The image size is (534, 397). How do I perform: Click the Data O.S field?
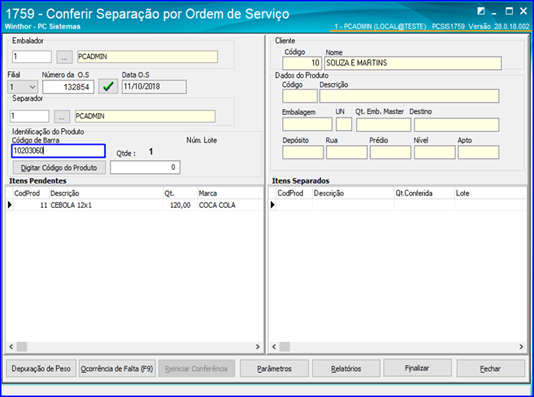154,86
